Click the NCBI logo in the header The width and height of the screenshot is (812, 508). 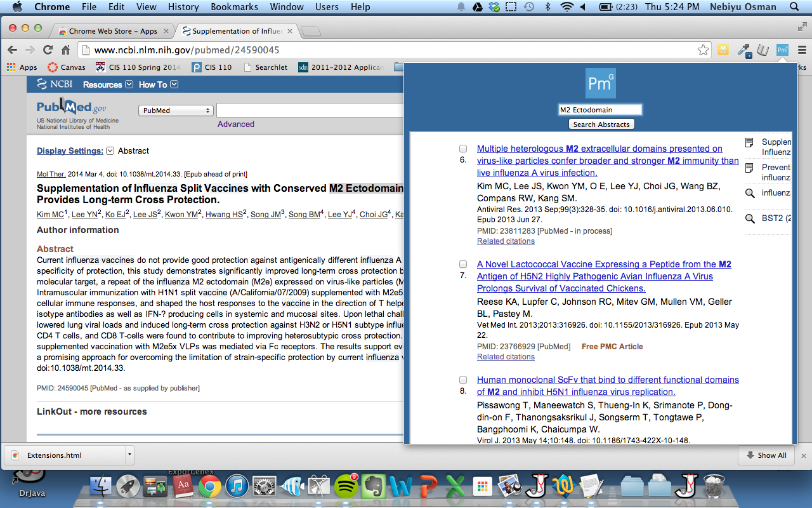pos(55,84)
